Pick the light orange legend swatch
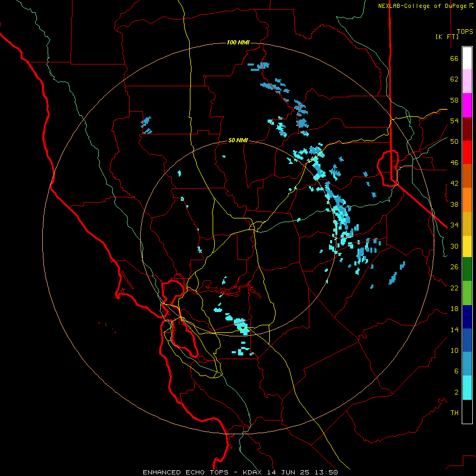This screenshot has height=476, width=476. pyautogui.click(x=467, y=200)
